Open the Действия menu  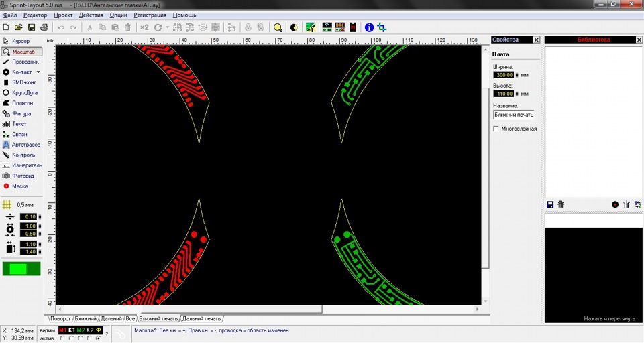pos(91,15)
